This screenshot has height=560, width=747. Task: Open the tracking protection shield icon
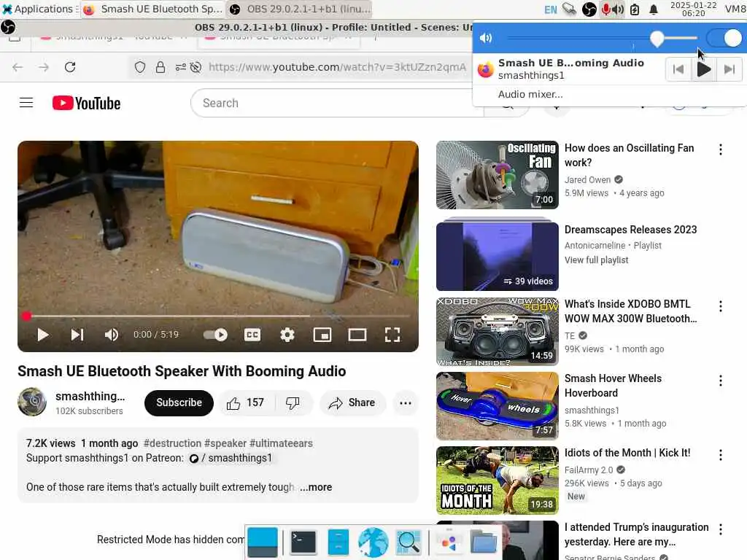139,67
